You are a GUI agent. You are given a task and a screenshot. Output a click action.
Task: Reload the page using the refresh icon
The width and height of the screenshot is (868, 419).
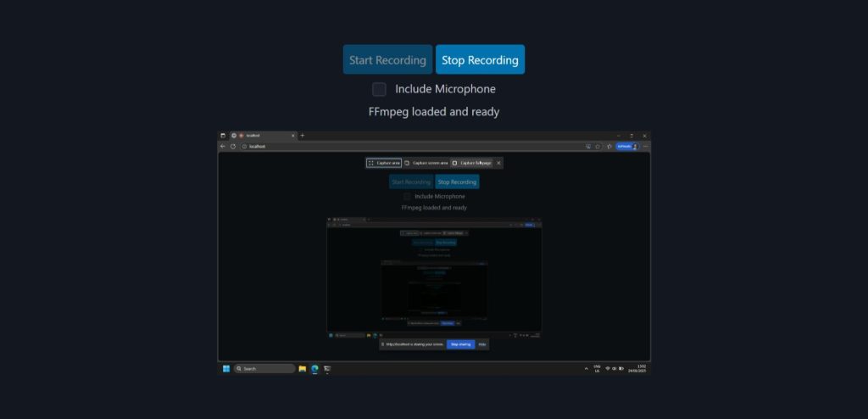pos(233,146)
